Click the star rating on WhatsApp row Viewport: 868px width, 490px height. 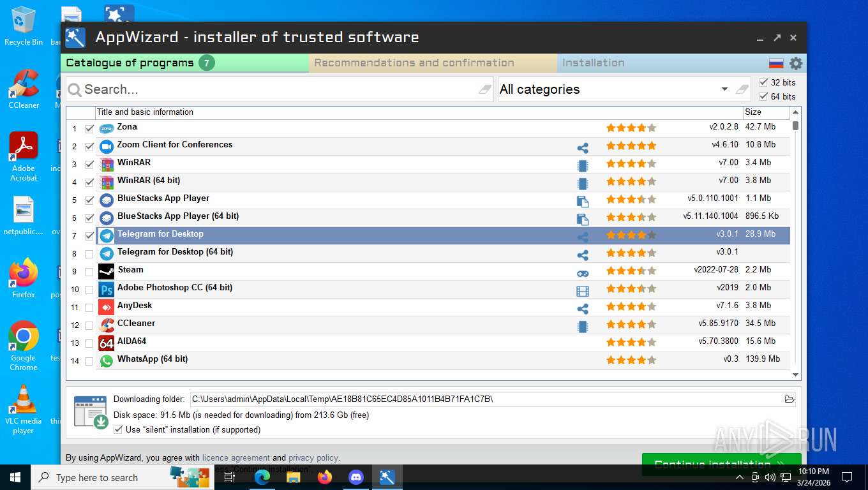pos(631,360)
